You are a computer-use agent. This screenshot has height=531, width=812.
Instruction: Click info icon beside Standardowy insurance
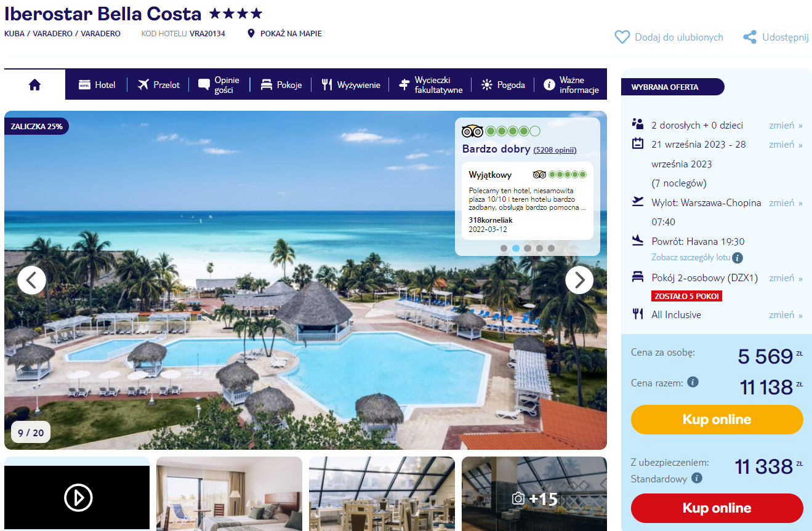point(696,478)
